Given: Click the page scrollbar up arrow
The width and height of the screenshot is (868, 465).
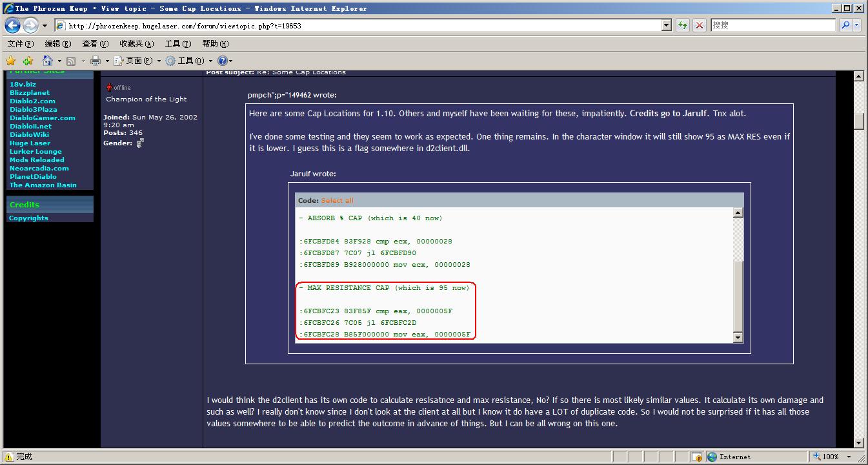Looking at the screenshot, I should 858,76.
